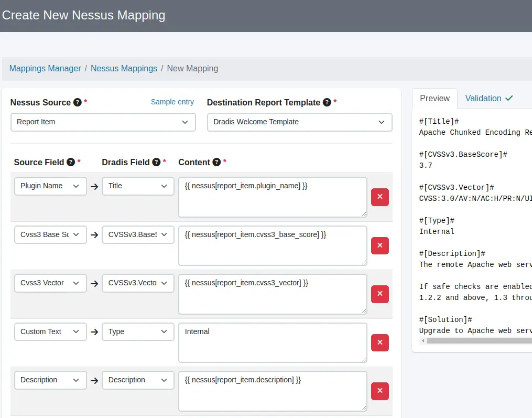Click the resize handle of Internal text area
Image resolution: width=532 pixels, height=418 pixels.
pos(364,360)
